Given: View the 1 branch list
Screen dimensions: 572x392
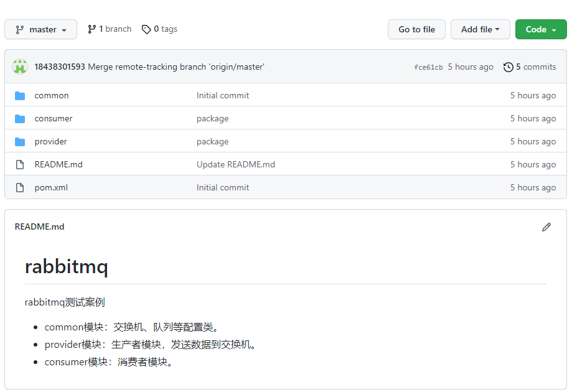Looking at the screenshot, I should tap(110, 29).
